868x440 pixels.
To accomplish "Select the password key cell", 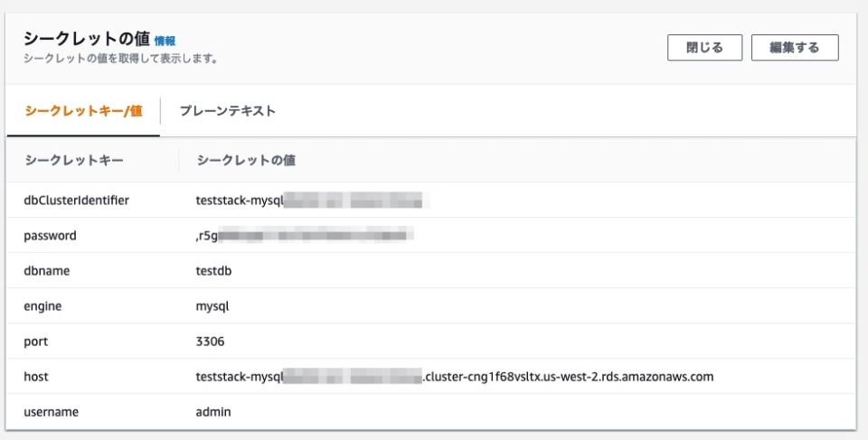I will coord(50,236).
